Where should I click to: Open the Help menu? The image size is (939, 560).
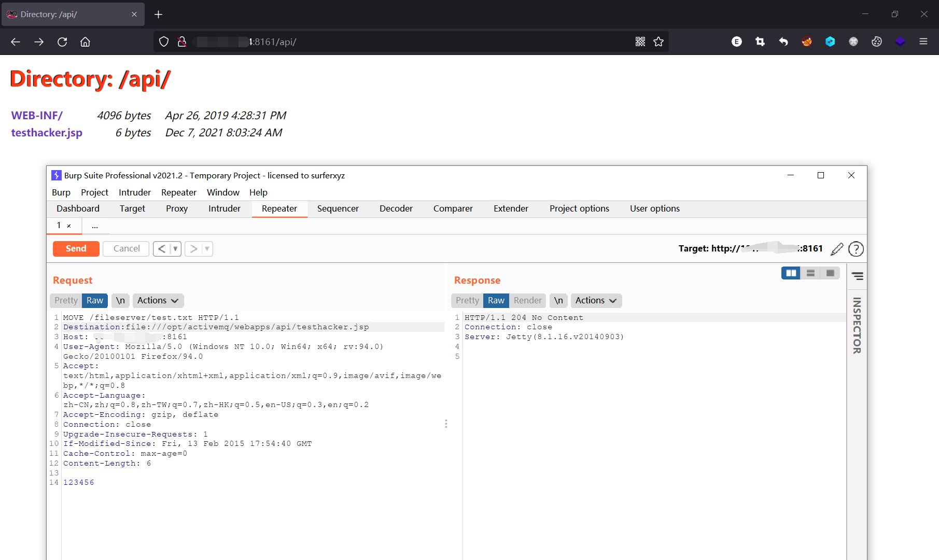tap(258, 192)
